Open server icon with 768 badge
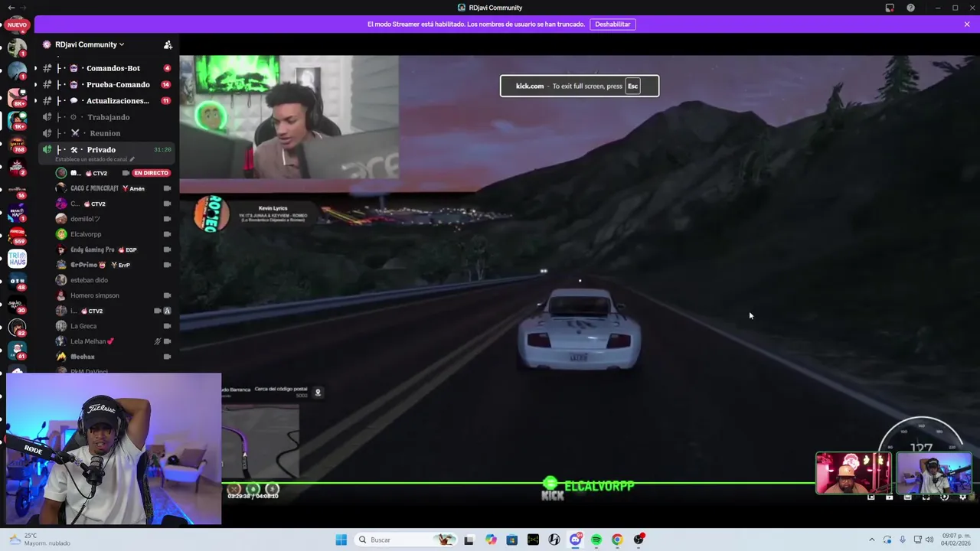This screenshot has width=980, height=551. 17,143
